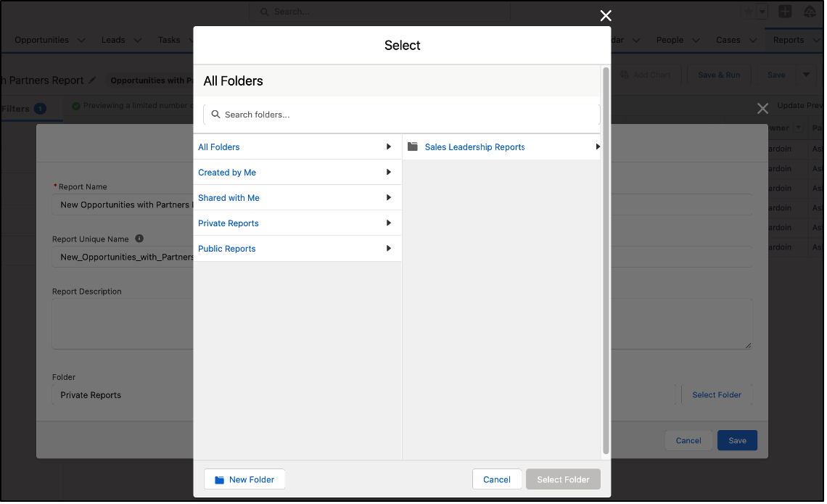This screenshot has width=827, height=504.
Task: Expand the Sales Leadership Reports folder
Action: (x=598, y=146)
